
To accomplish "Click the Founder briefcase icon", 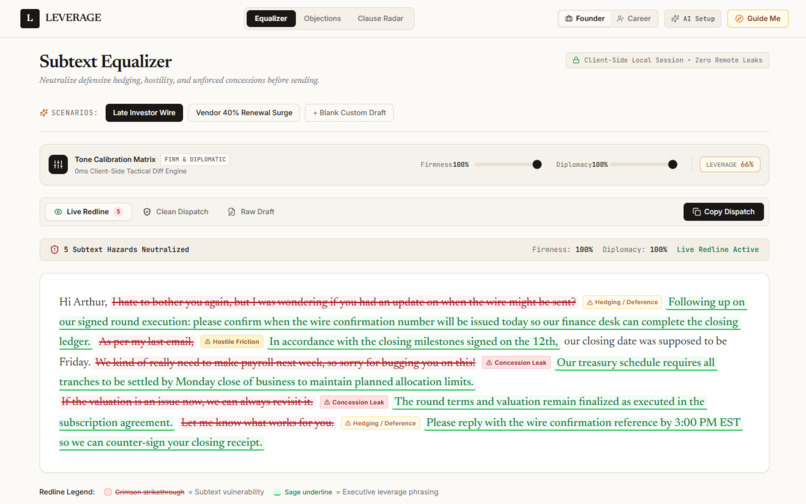I will 569,19.
